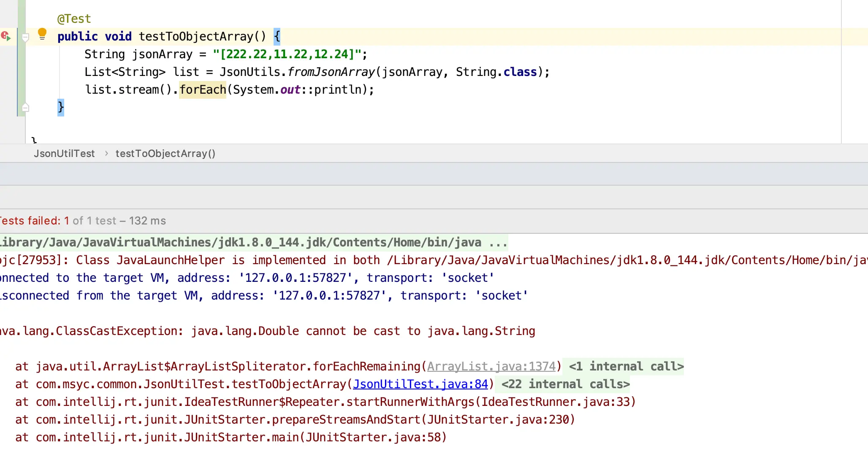The width and height of the screenshot is (868, 454).
Task: Click the ClassCastException error message line
Action: pyautogui.click(x=267, y=331)
